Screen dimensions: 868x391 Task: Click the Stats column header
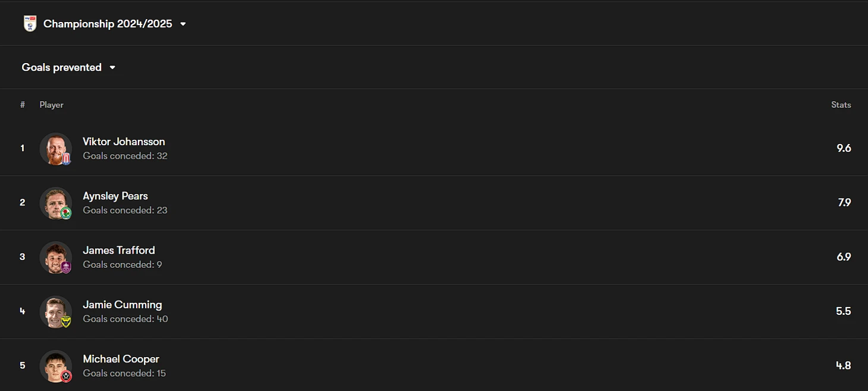841,105
